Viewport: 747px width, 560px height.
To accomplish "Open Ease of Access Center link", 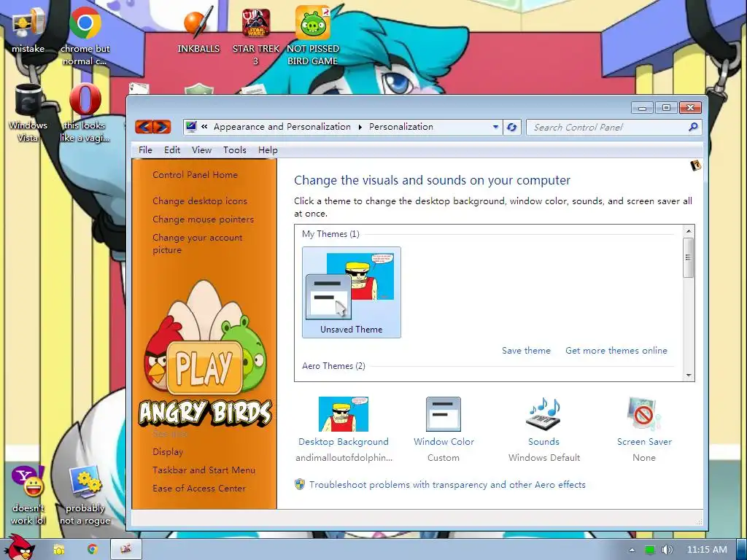I will pyautogui.click(x=199, y=488).
